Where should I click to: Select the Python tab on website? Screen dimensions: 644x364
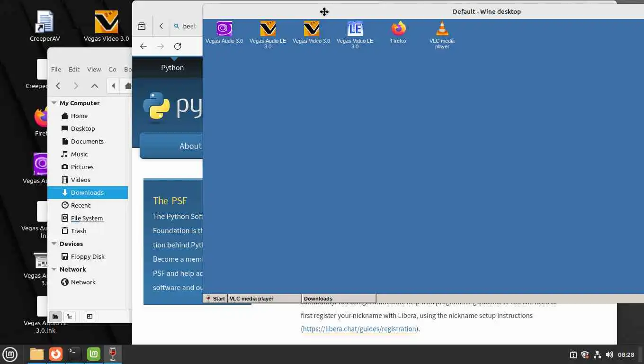click(x=172, y=67)
